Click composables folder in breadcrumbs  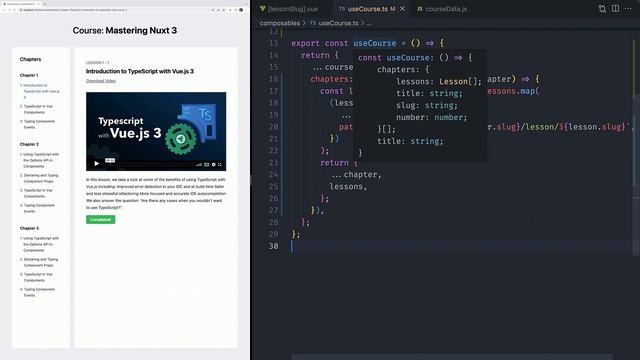pyautogui.click(x=280, y=23)
